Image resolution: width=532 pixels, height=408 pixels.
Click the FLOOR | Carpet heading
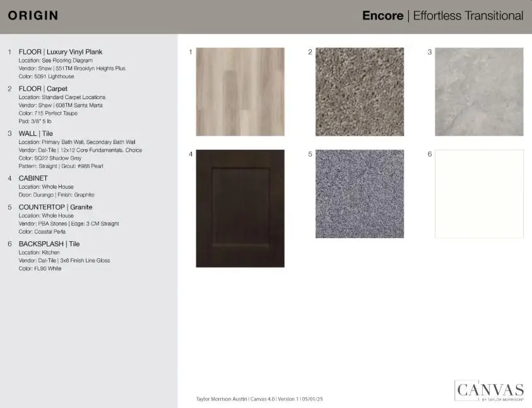click(43, 89)
